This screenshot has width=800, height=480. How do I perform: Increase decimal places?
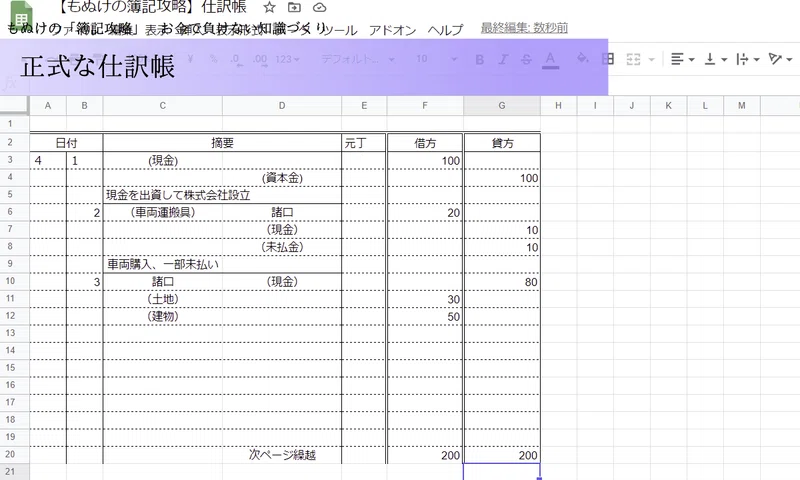(x=260, y=60)
